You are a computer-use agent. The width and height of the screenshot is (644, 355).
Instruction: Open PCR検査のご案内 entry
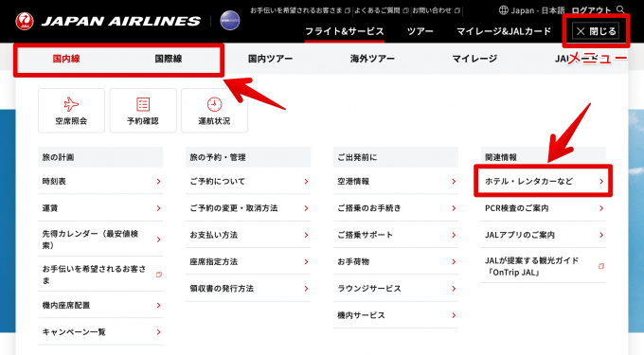coord(544,208)
